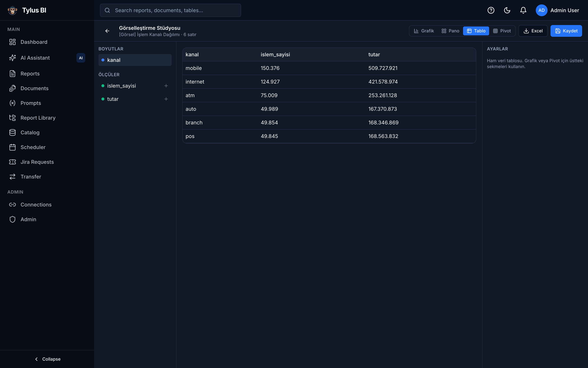
Task: Click the kanal column header
Action: tap(192, 54)
